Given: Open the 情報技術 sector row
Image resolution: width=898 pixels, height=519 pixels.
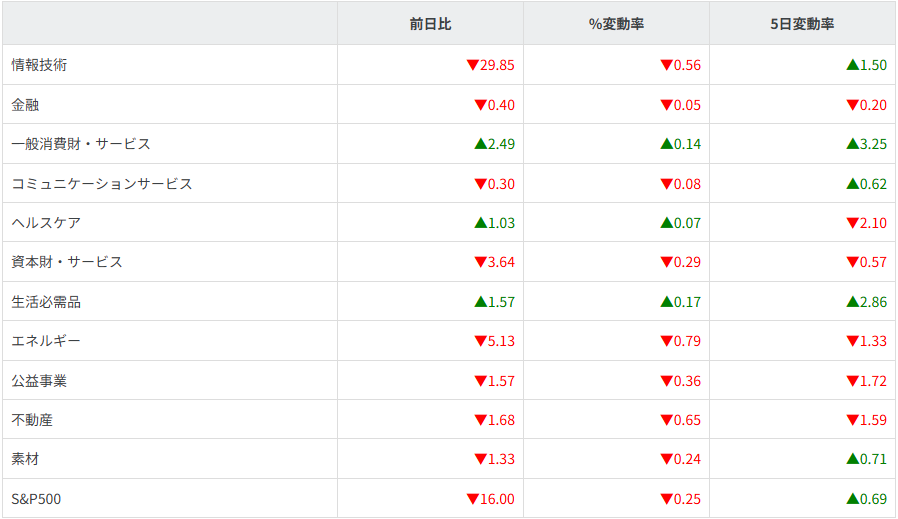Looking at the screenshot, I should (39, 65).
